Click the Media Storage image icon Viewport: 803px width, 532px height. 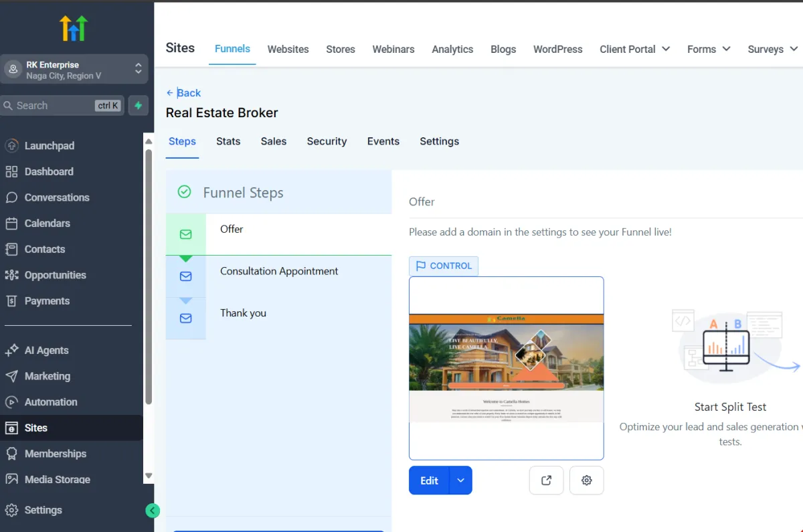click(x=11, y=479)
